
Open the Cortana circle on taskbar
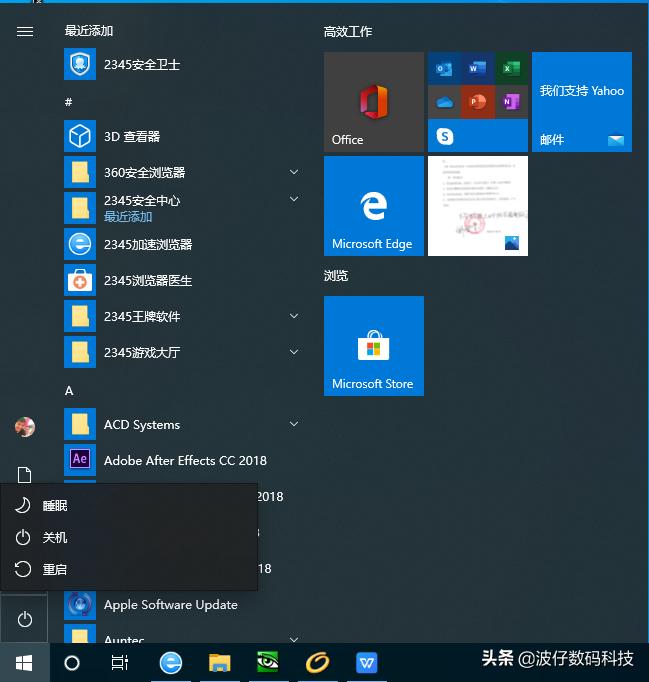(72, 663)
